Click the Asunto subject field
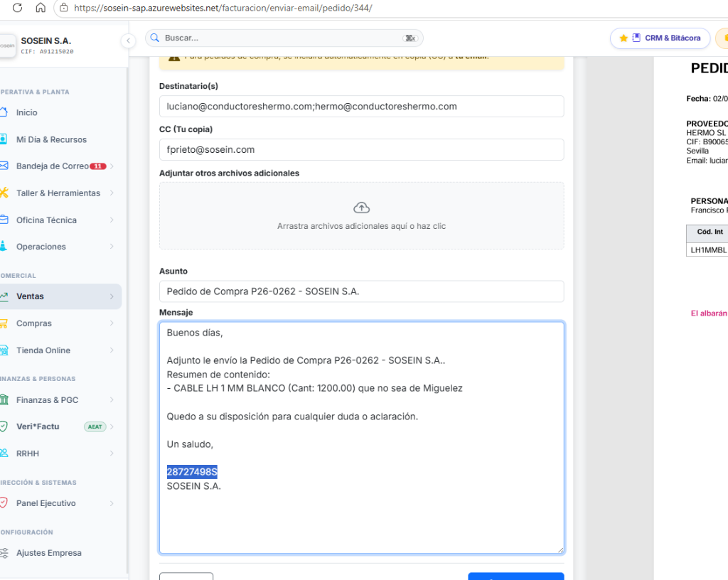Screen dimensions: 728x580 (362, 291)
